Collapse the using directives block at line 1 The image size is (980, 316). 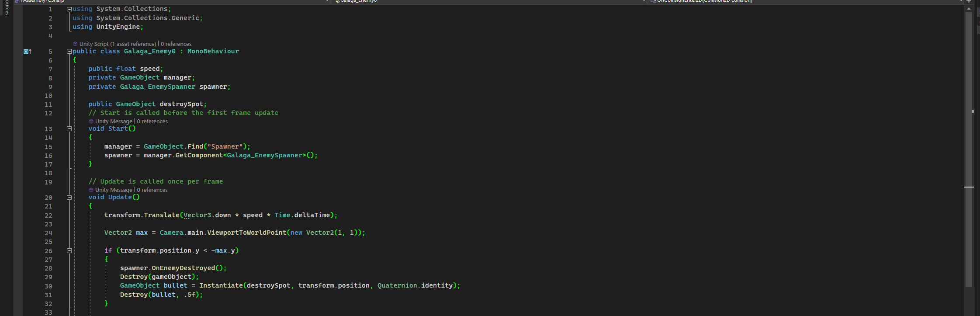click(x=69, y=9)
